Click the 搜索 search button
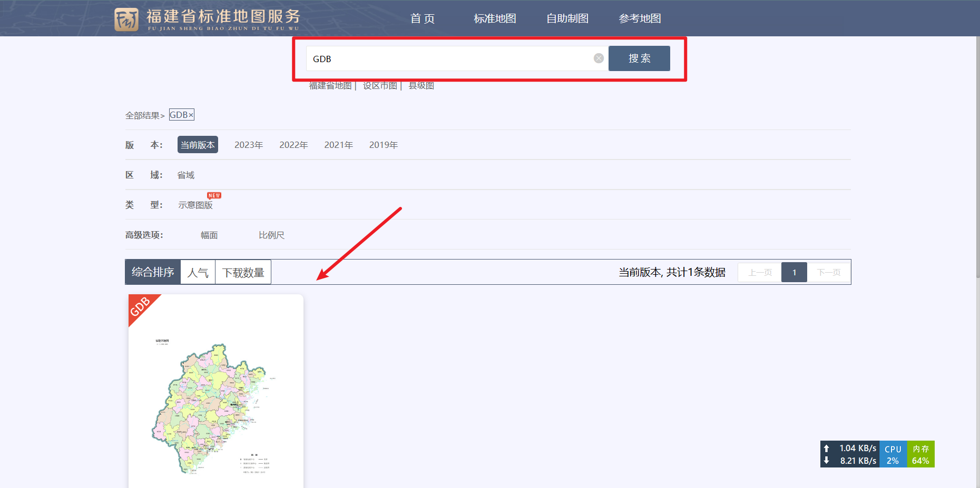Viewport: 980px width, 488px height. [x=639, y=58]
